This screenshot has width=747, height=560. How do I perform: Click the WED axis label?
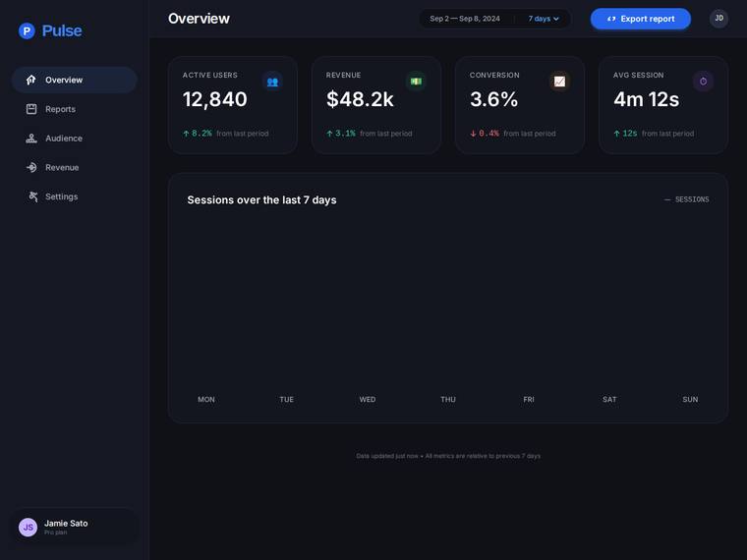(x=368, y=400)
